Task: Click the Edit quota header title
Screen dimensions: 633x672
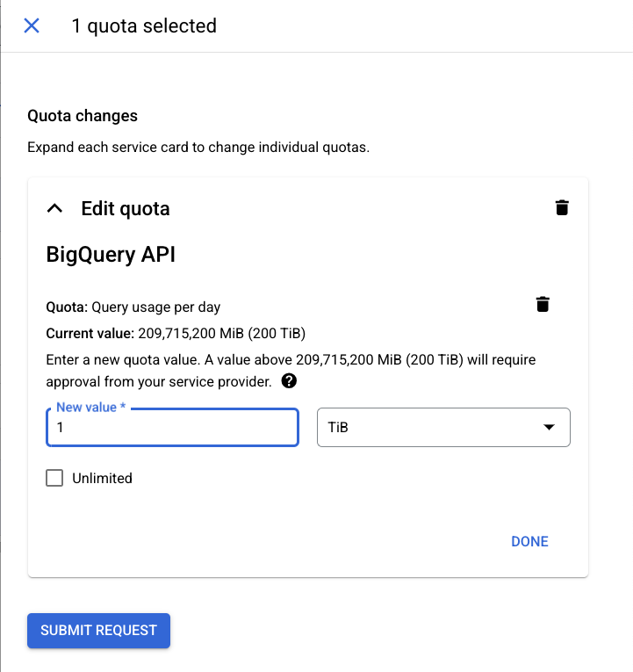Action: [126, 208]
